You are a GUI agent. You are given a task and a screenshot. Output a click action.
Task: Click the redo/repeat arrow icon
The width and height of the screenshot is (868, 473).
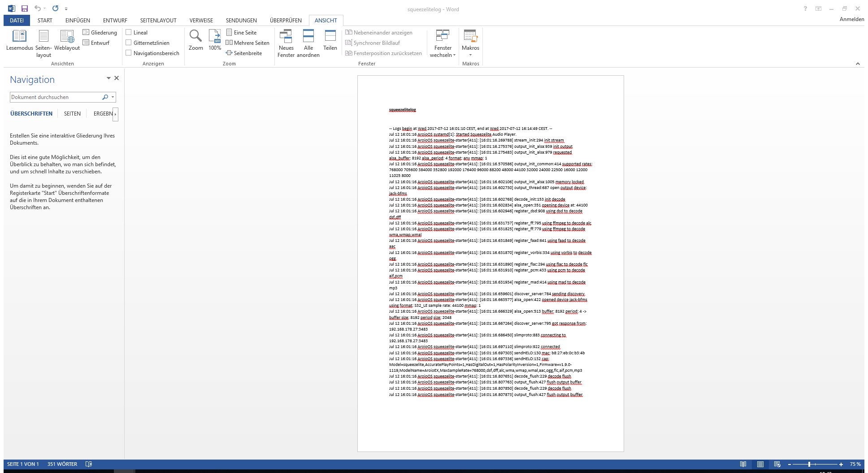click(x=55, y=9)
